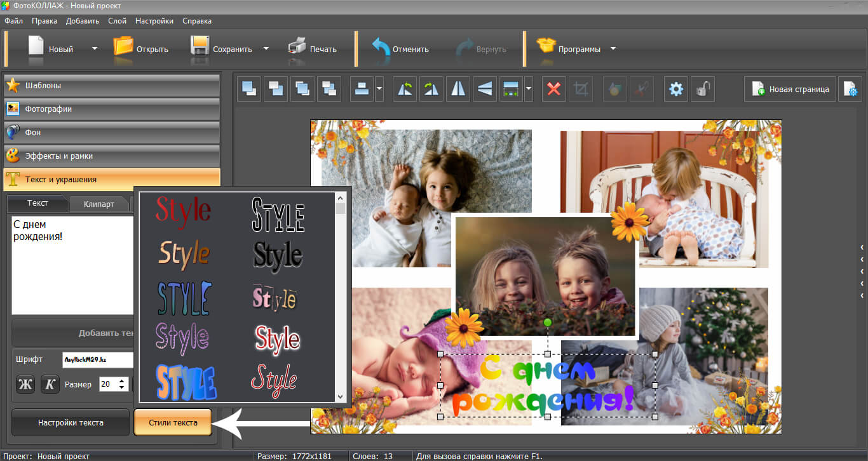Undo with the Отменить arrow
This screenshot has width=868, height=461.
tap(381, 49)
